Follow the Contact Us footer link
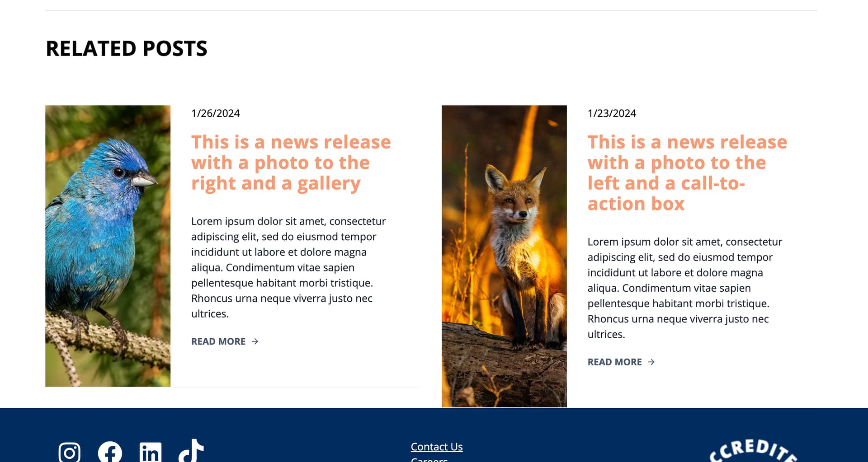Image resolution: width=868 pixels, height=462 pixels. pos(437,447)
